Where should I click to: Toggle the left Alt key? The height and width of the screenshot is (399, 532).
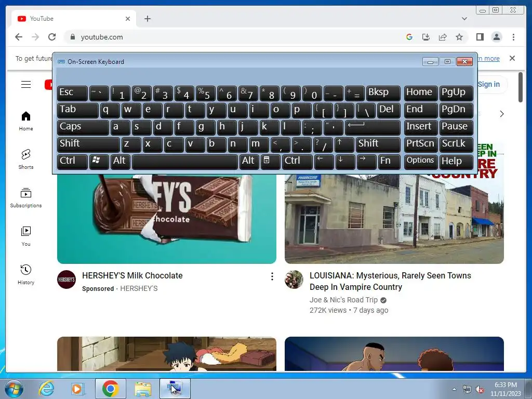pyautogui.click(x=120, y=162)
